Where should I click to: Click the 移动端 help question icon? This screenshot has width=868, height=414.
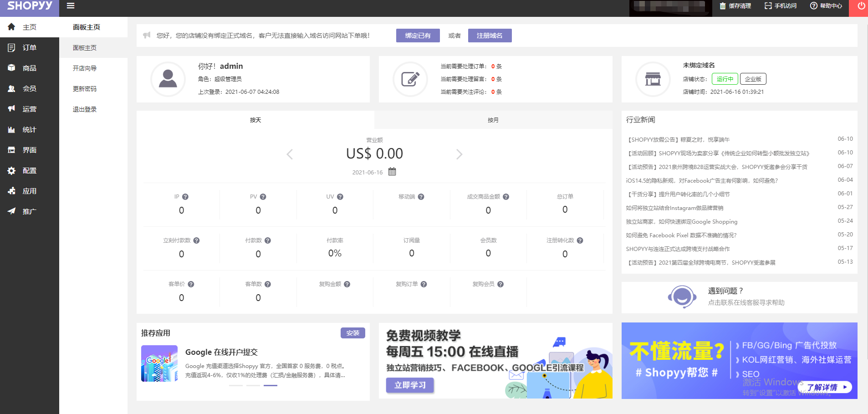421,197
